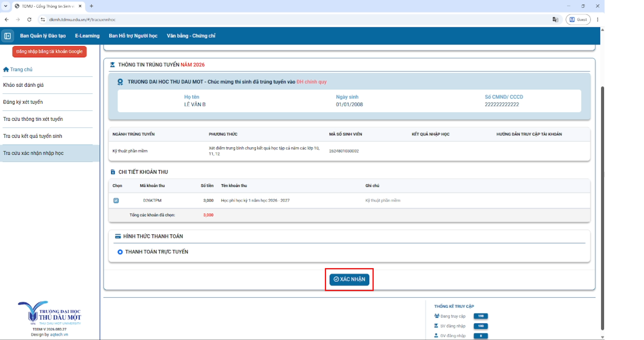Click the ĐH chính quy red text
This screenshot has height=340, width=644.
[311, 82]
